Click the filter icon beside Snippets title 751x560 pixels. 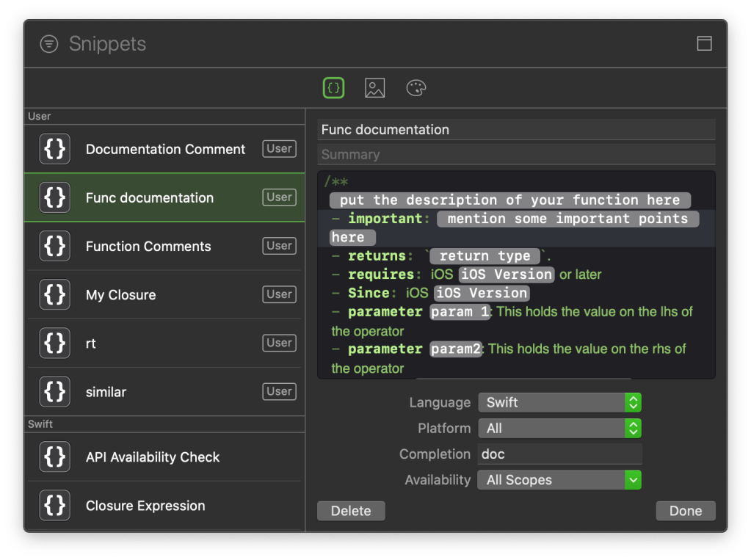(x=48, y=44)
